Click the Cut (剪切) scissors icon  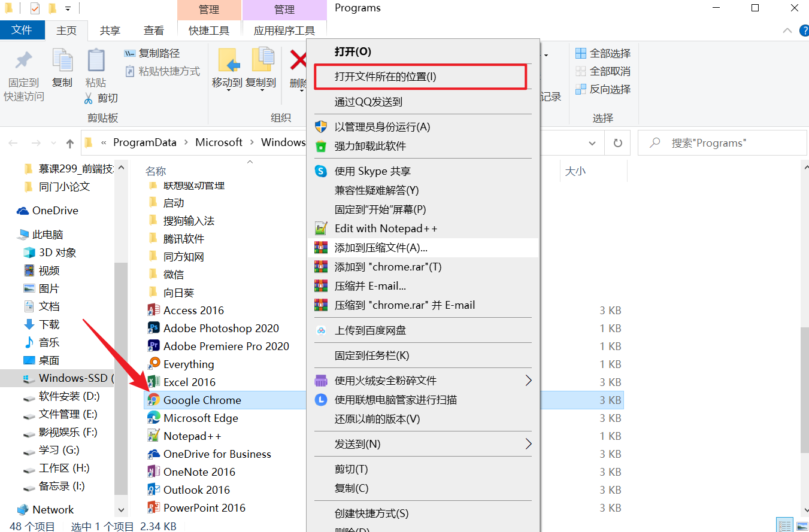coord(89,98)
